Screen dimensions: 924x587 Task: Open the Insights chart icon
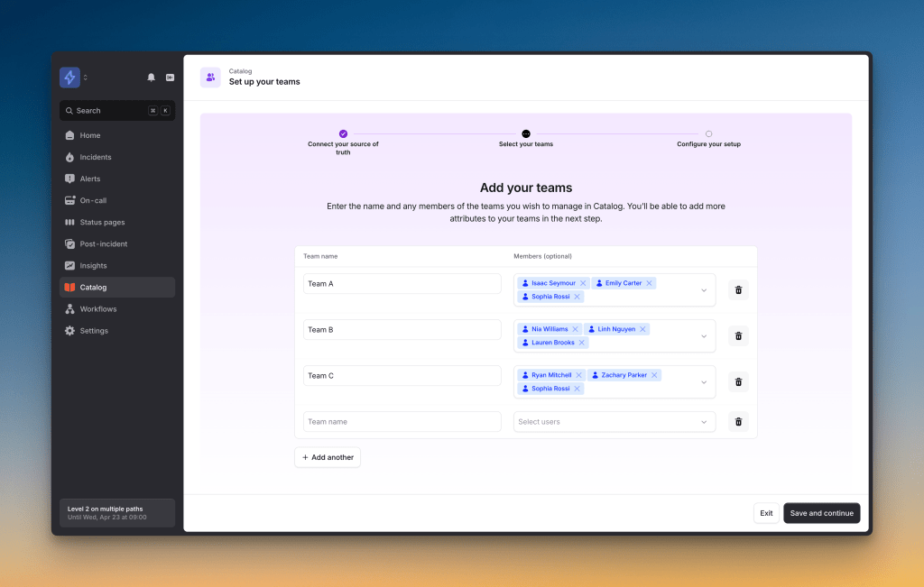69,265
